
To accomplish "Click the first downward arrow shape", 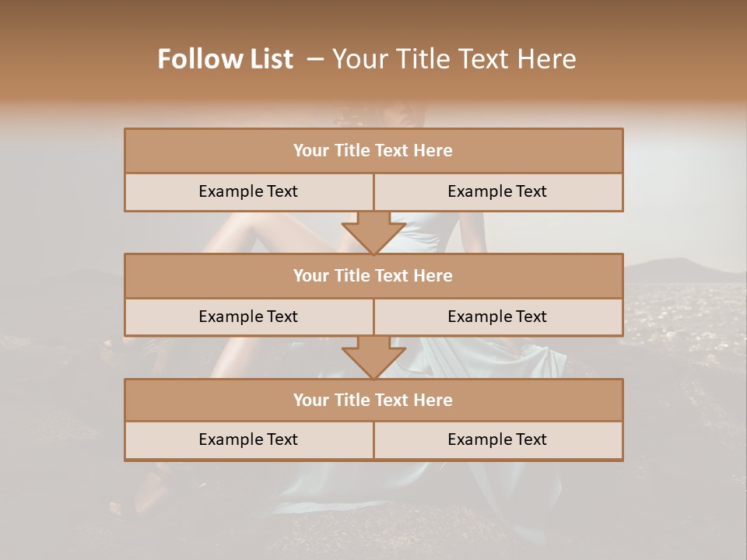I will point(373,233).
